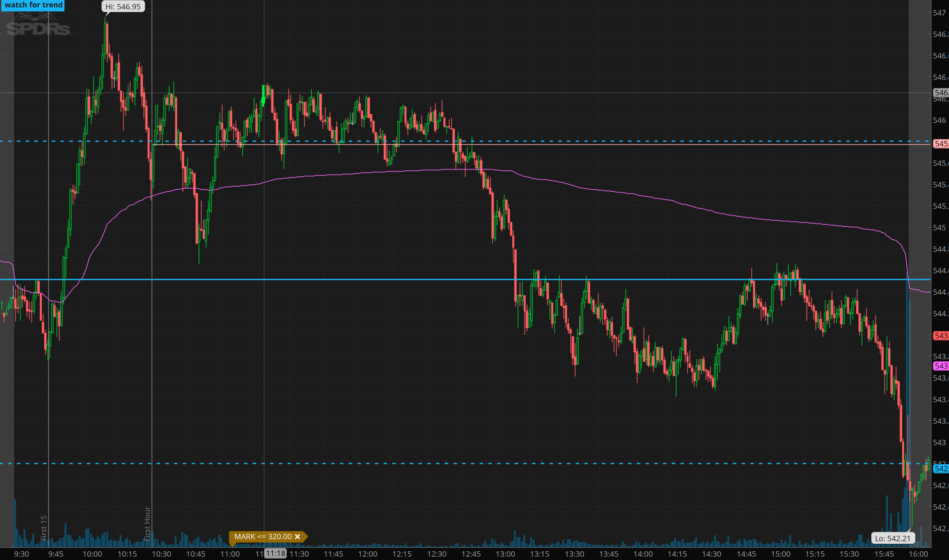The height and width of the screenshot is (560, 949).
Task: Click the Hi: 546.95 price bubble
Action: [x=123, y=7]
